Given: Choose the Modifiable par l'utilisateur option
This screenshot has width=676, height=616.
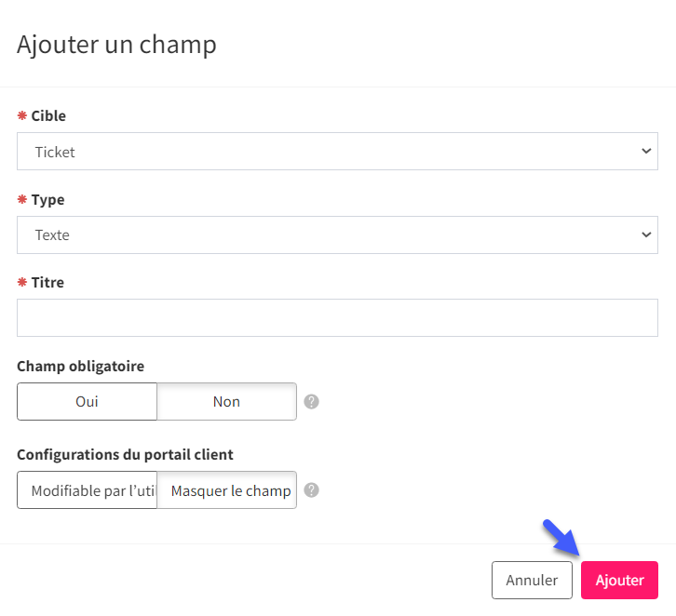Looking at the screenshot, I should pos(88,490).
